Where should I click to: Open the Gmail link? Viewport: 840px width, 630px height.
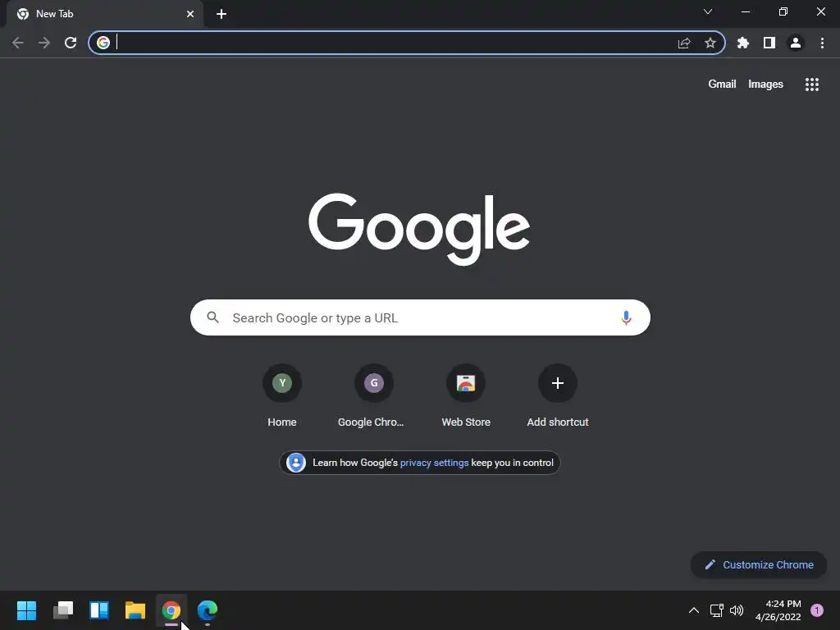pos(722,84)
